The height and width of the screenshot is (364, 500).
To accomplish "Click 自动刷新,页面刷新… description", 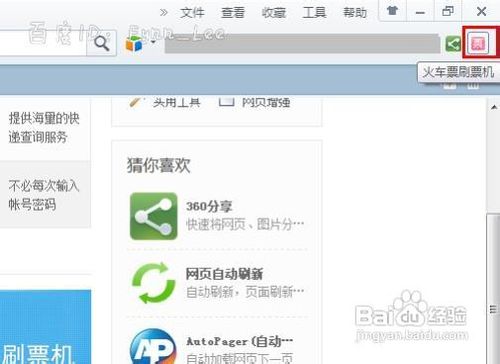I will coord(245,292).
